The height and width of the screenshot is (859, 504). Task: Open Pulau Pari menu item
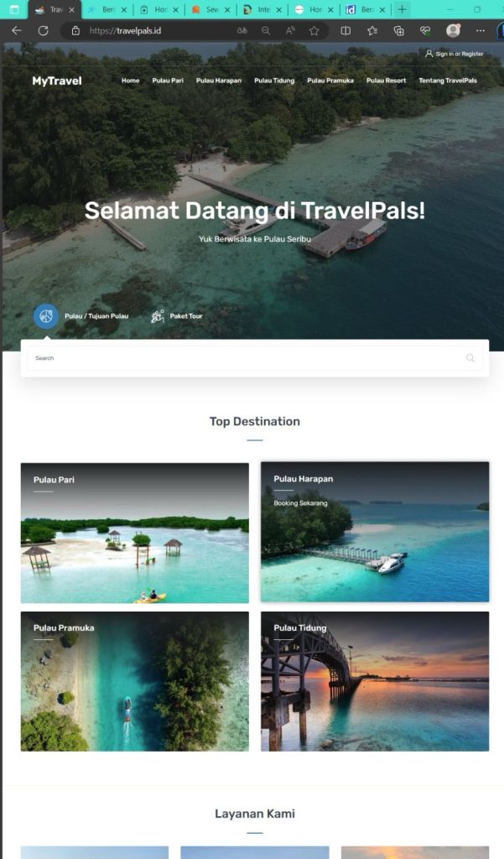pos(168,81)
